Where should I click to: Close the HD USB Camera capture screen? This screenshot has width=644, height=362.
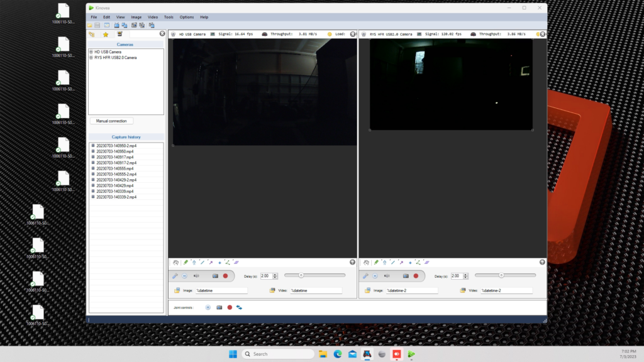coord(353,34)
